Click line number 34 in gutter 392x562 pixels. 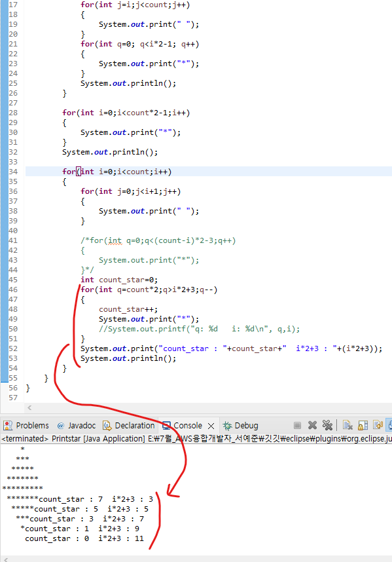(x=13, y=172)
